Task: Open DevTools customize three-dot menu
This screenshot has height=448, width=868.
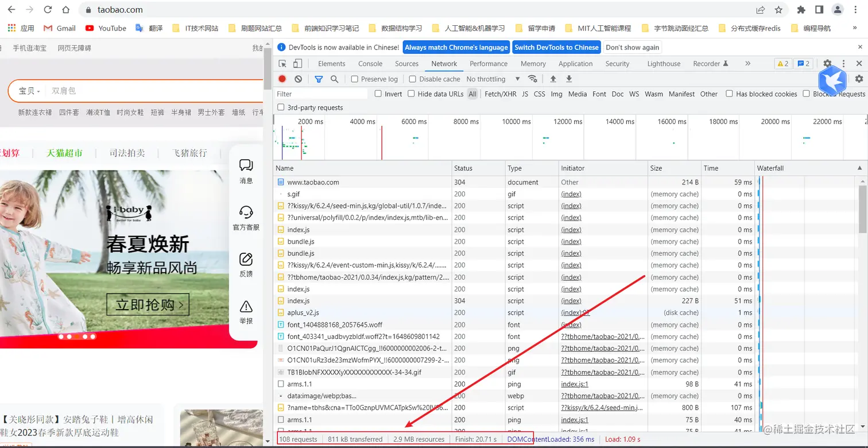Action: click(843, 64)
